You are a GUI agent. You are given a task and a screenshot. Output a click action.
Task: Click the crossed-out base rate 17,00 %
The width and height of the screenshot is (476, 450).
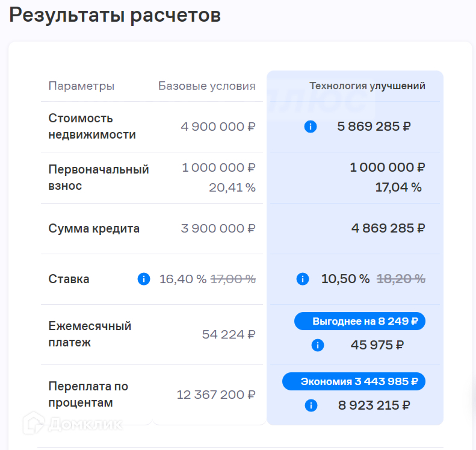[233, 279]
